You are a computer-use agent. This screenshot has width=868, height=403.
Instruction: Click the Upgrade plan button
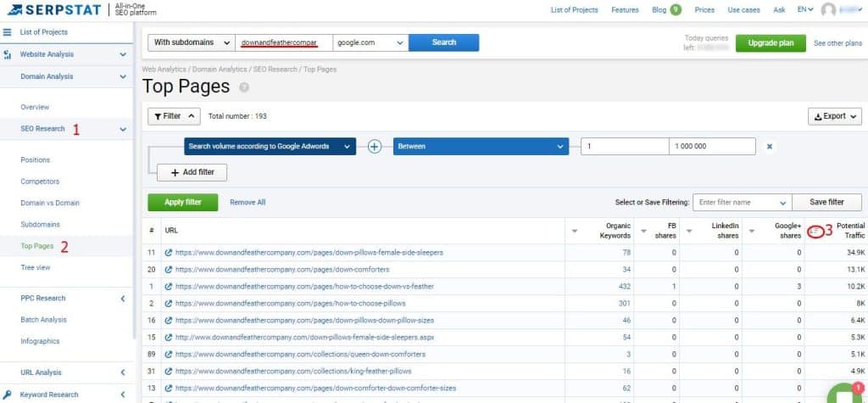tap(770, 43)
